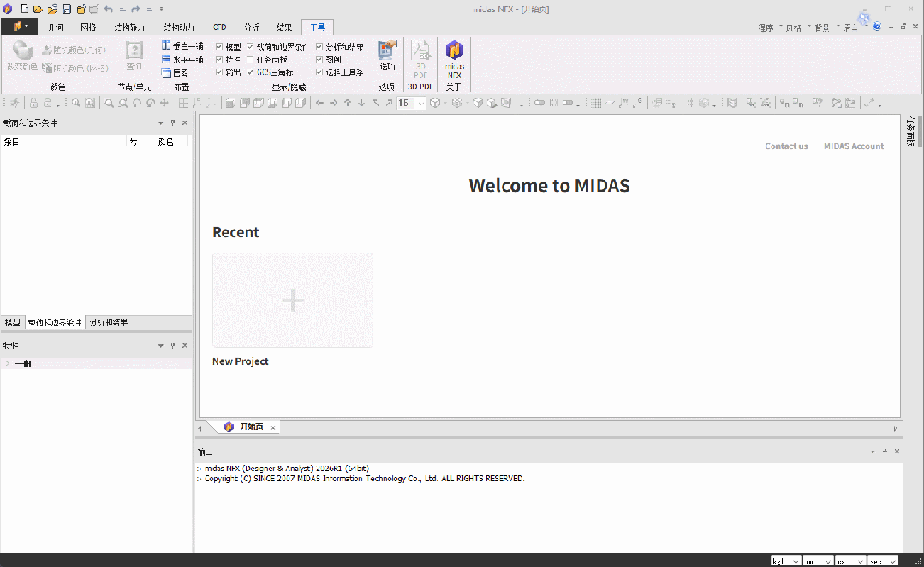Click the zoom window magnifier toolbar icon

pos(109,103)
